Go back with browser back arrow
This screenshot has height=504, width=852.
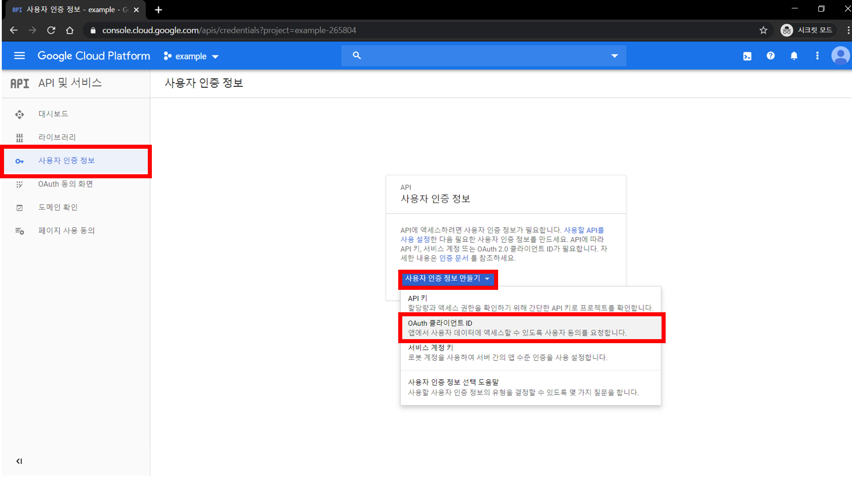pyautogui.click(x=14, y=30)
